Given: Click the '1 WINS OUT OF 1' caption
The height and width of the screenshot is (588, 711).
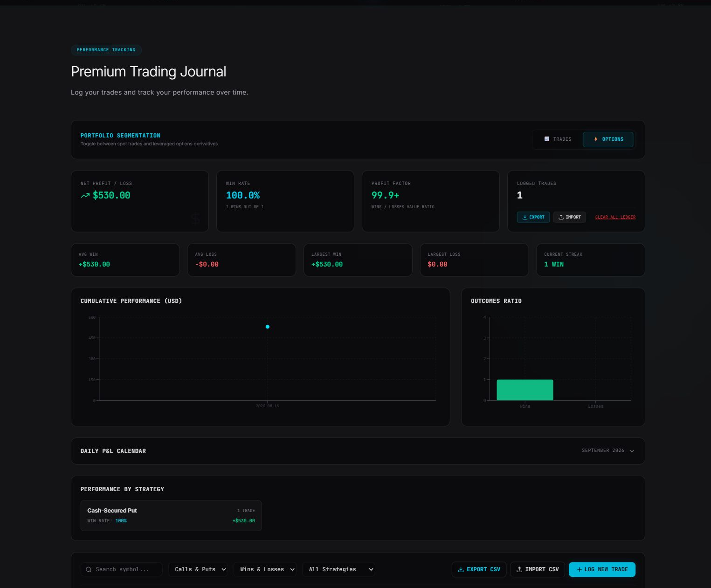Looking at the screenshot, I should (245, 207).
